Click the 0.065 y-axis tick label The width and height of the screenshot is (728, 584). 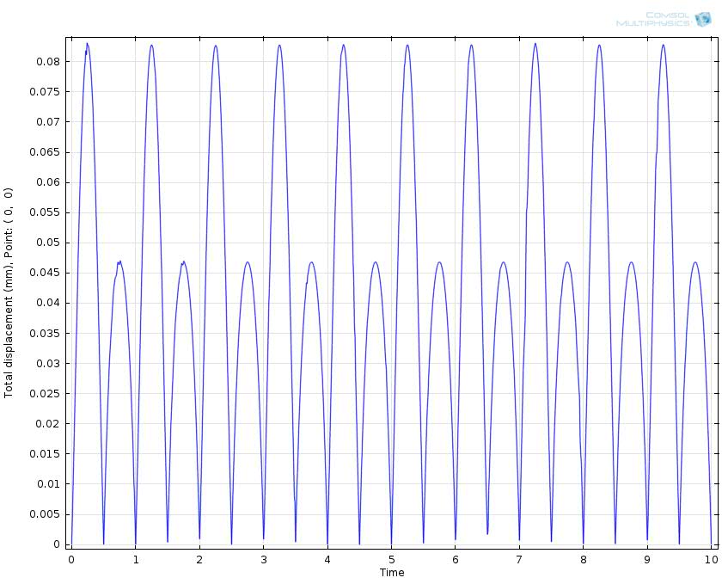[x=45, y=152]
